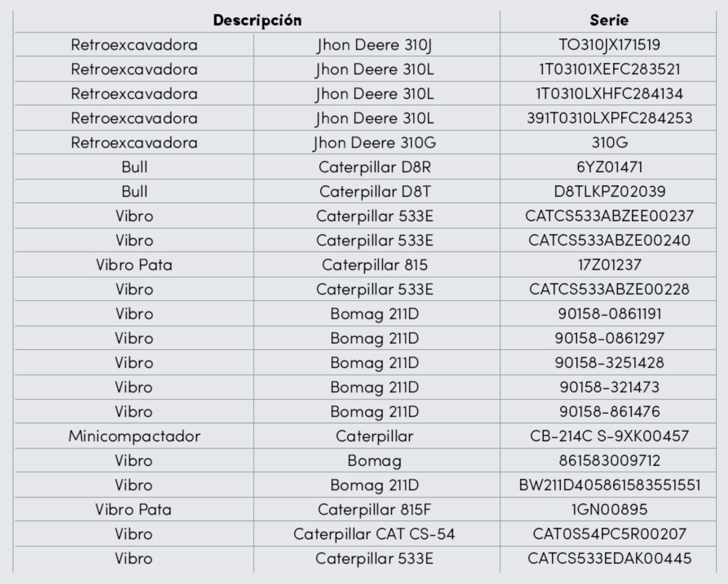728x584 pixels.
Task: Click the Serie column header
Action: coord(609,20)
